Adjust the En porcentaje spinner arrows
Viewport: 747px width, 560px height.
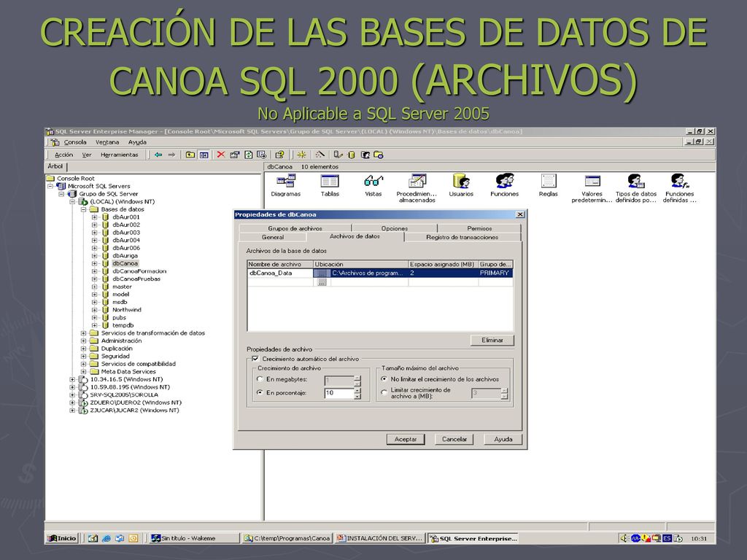pos(357,393)
